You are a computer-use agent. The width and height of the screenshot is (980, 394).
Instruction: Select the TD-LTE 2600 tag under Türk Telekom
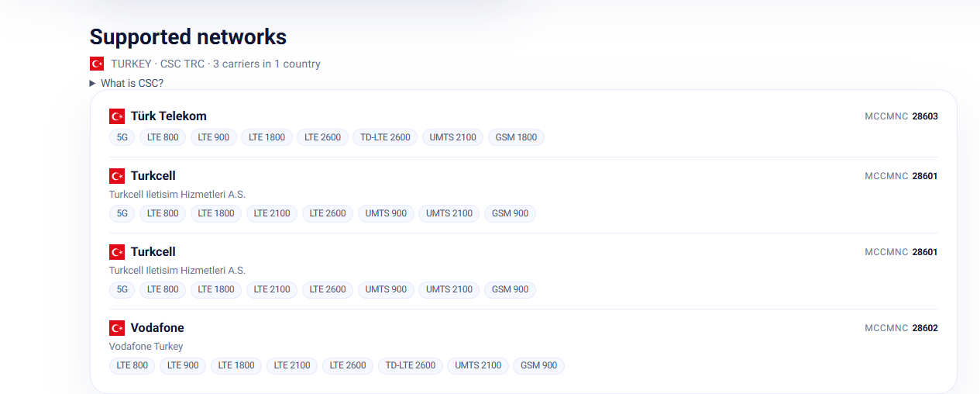(386, 137)
